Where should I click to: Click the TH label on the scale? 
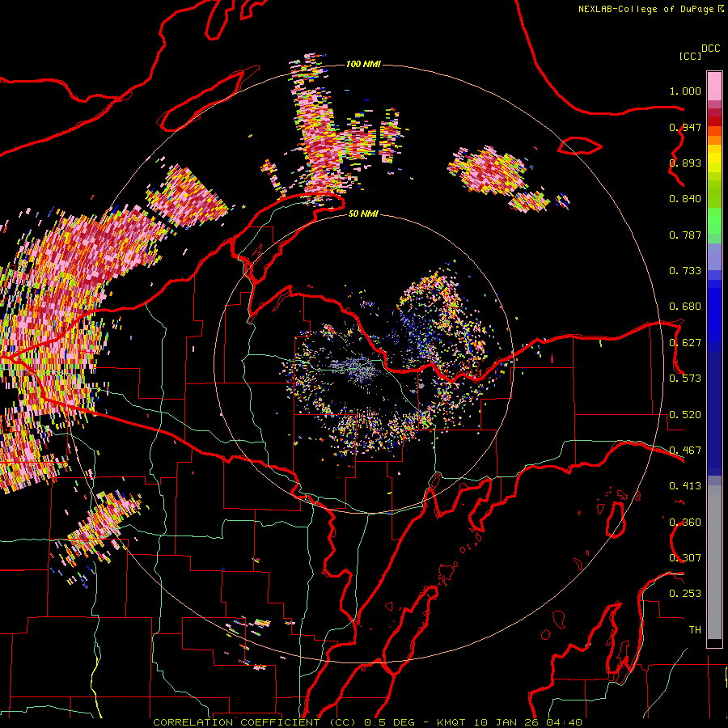pyautogui.click(x=695, y=630)
